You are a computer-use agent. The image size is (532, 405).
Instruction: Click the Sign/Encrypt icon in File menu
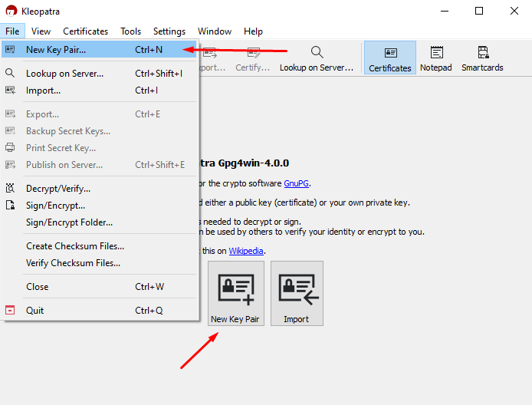click(x=10, y=205)
